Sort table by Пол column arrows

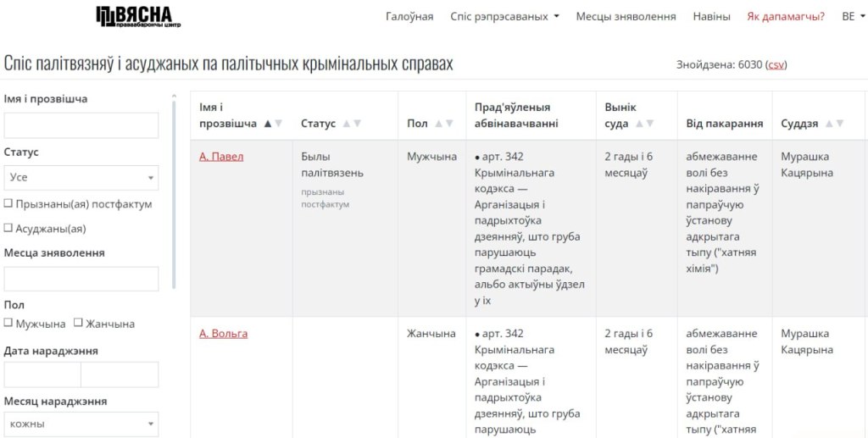(x=444, y=124)
